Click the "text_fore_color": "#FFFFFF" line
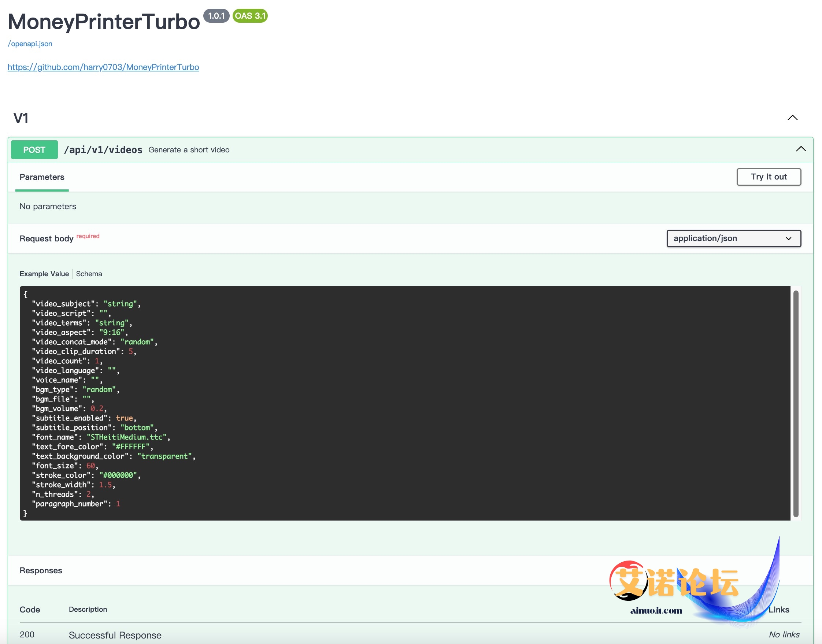 click(x=92, y=447)
